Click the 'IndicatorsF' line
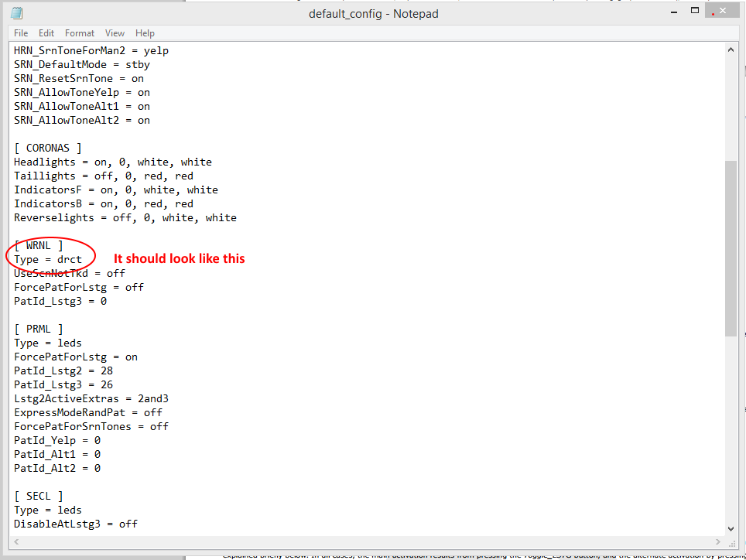 (115, 190)
